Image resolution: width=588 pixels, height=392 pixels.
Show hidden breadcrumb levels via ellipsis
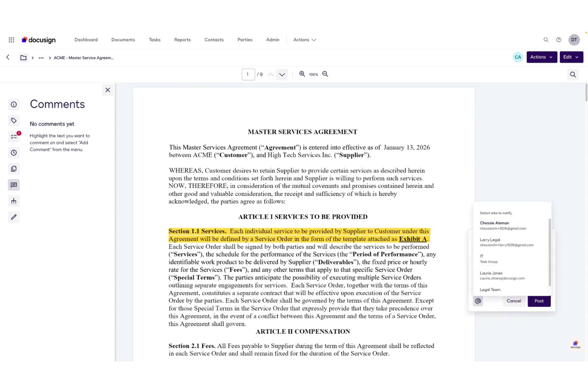click(41, 58)
